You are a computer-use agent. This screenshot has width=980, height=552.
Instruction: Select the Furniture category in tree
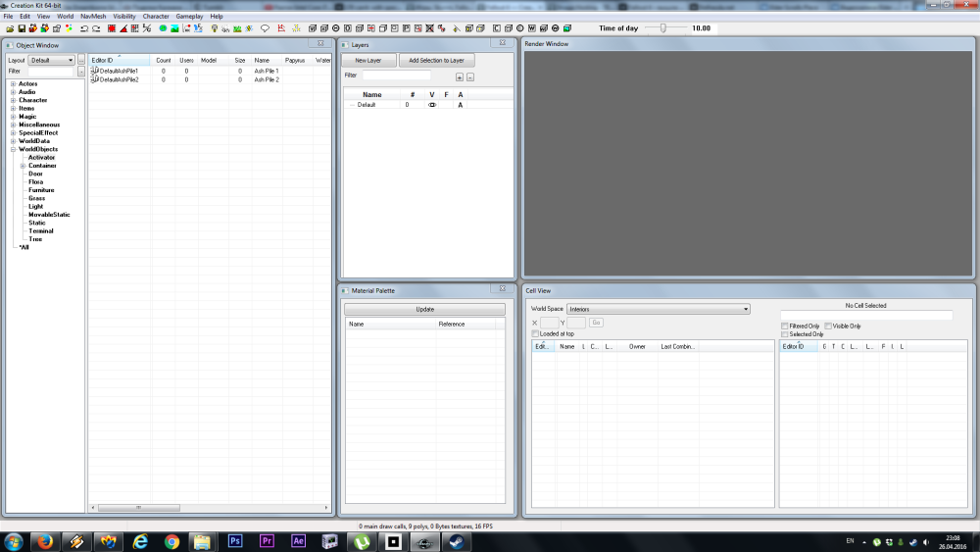pyautogui.click(x=41, y=190)
